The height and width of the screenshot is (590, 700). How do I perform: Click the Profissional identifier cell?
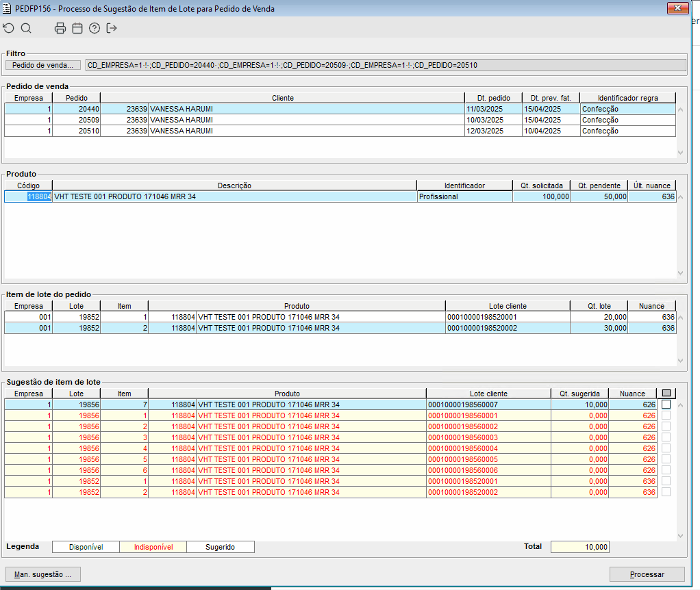pos(465,196)
